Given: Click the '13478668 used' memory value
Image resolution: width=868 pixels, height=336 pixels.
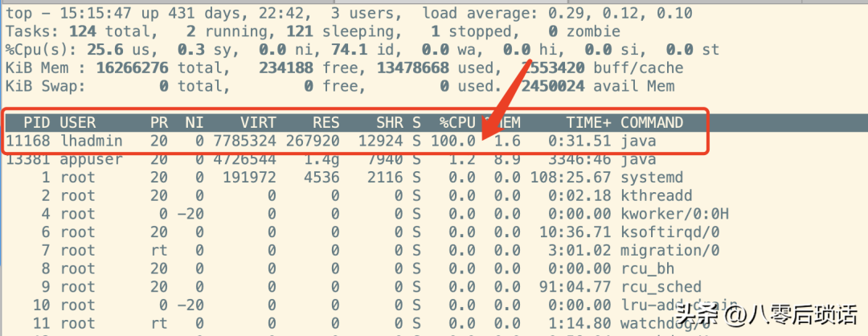Looking at the screenshot, I should 435,68.
